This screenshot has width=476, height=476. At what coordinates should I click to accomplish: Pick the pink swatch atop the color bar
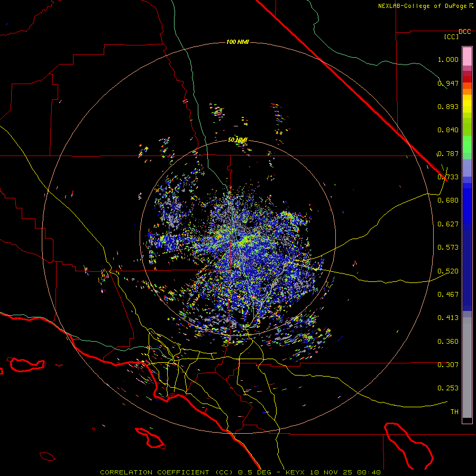point(467,57)
